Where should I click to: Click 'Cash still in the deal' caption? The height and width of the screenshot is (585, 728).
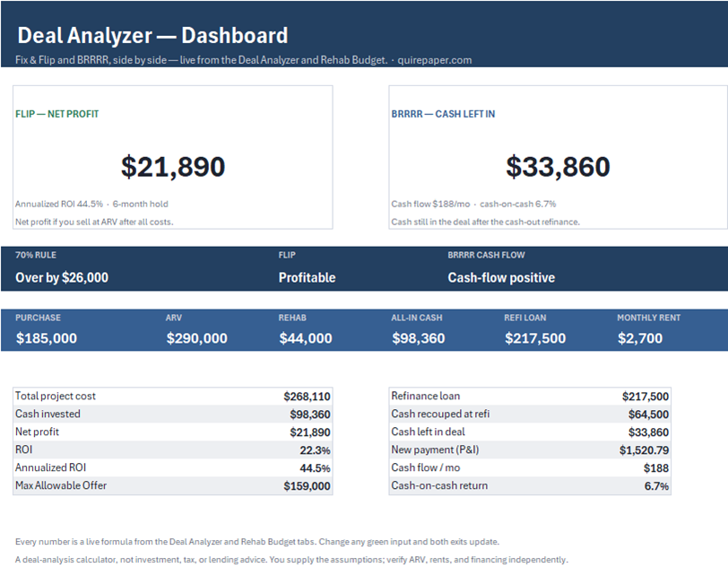pyautogui.click(x=485, y=223)
